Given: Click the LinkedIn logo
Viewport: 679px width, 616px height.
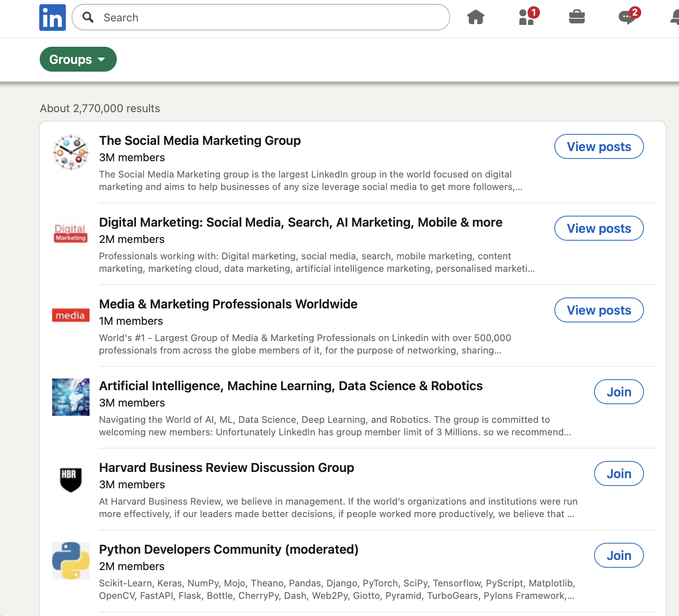Looking at the screenshot, I should pyautogui.click(x=52, y=17).
